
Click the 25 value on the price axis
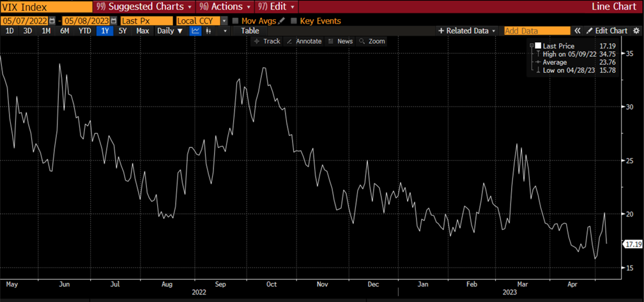pyautogui.click(x=629, y=160)
